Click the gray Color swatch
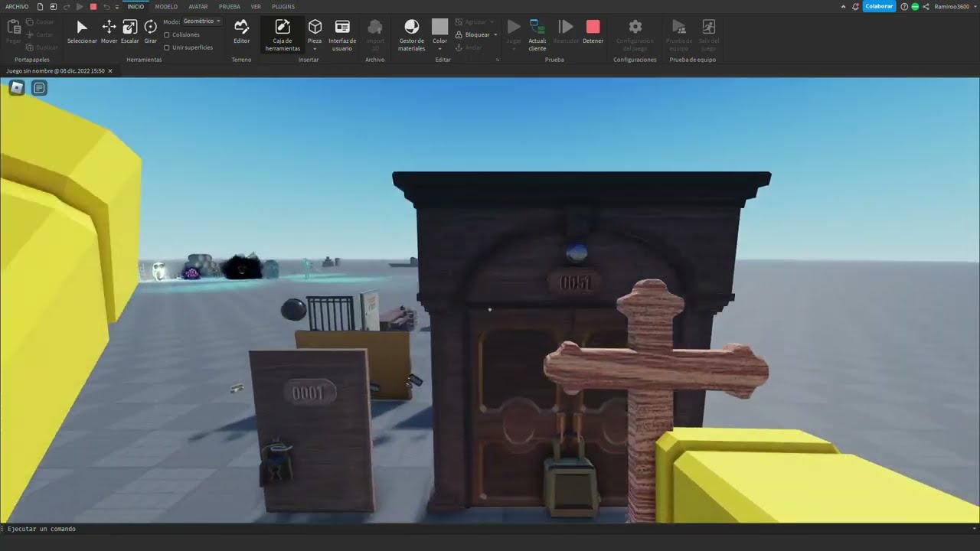 pos(439,27)
